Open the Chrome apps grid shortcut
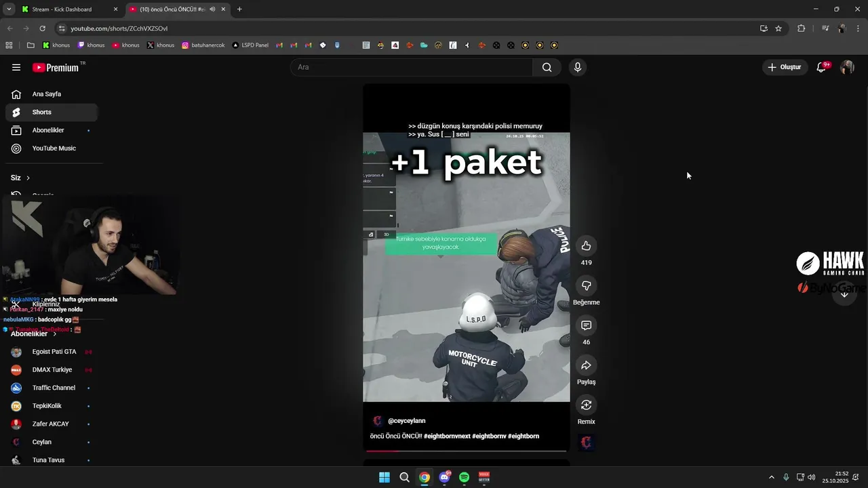This screenshot has height=488, width=868. coord(9,45)
